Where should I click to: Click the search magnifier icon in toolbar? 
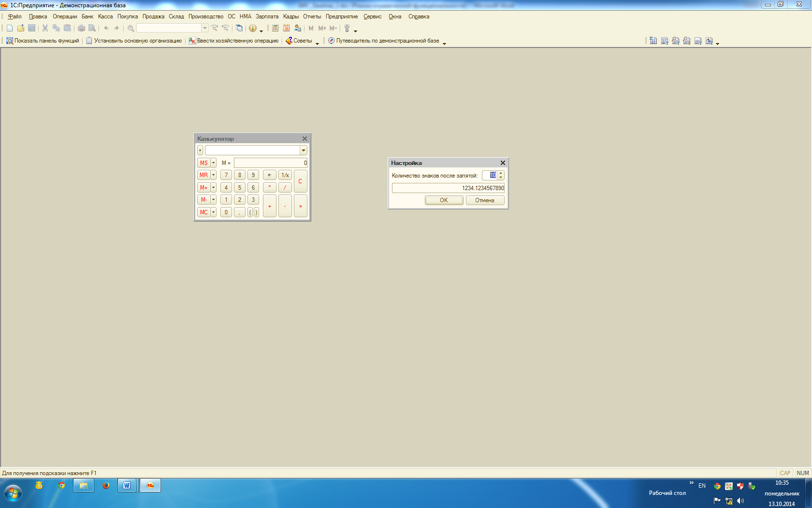[130, 28]
